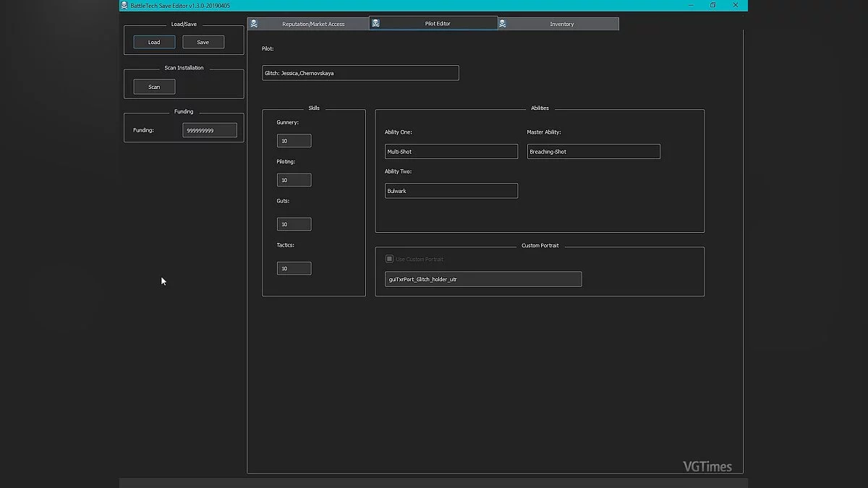Image resolution: width=868 pixels, height=488 pixels.
Task: Open the Pilot selector showing Glitch
Action: click(360, 73)
